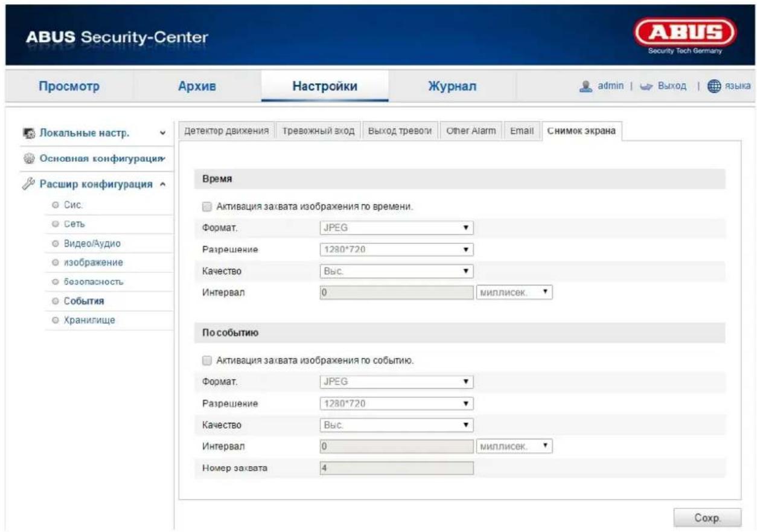Click the Локальные настр. monitor icon

[x=28, y=133]
